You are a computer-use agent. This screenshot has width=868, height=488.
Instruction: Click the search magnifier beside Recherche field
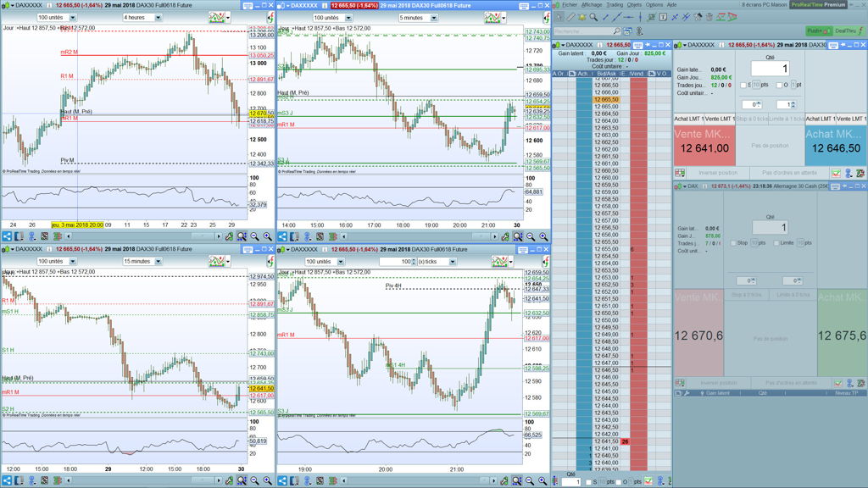[617, 31]
